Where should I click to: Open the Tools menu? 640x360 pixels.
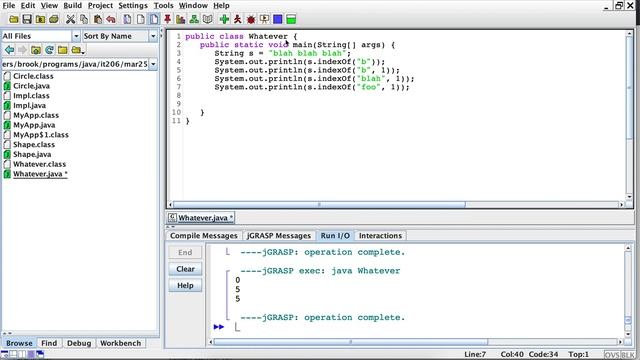(163, 5)
